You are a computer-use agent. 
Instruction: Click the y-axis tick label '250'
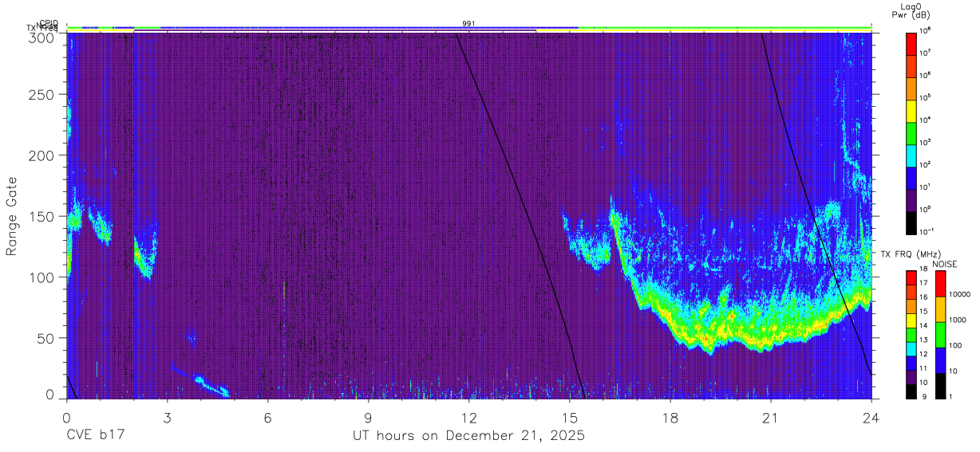pyautogui.click(x=42, y=95)
